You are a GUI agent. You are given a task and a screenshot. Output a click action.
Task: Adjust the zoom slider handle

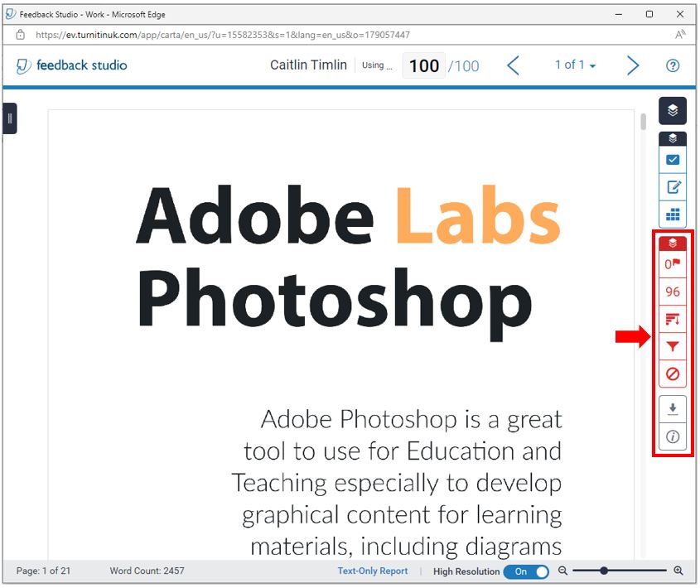(x=604, y=571)
